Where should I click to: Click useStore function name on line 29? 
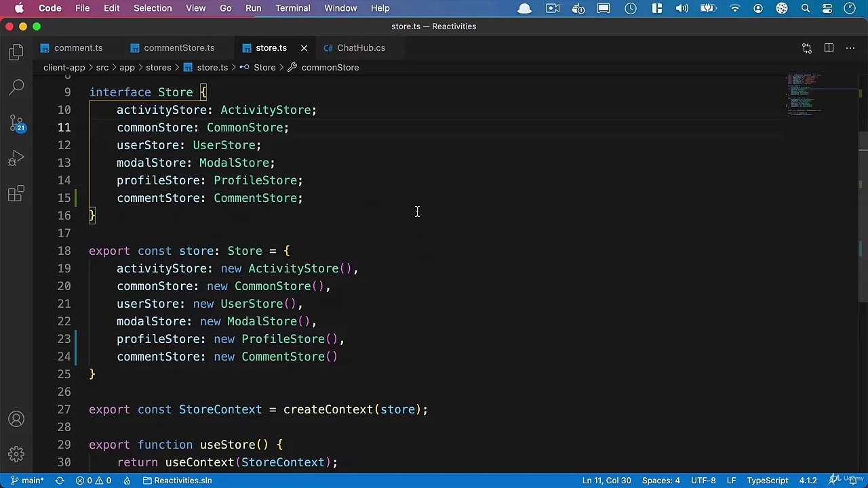pyautogui.click(x=227, y=445)
